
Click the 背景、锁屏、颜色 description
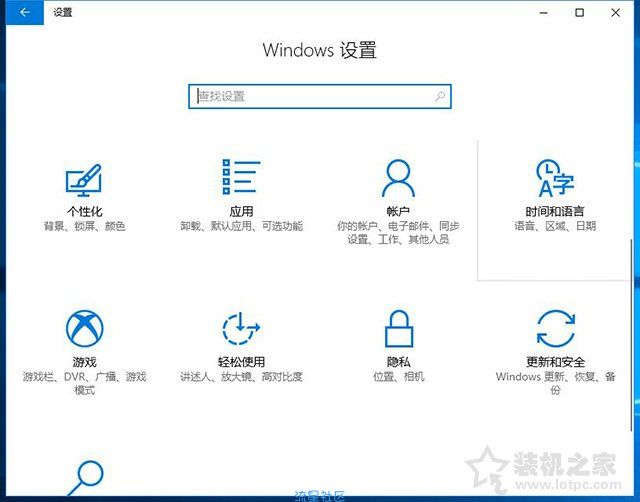click(84, 226)
